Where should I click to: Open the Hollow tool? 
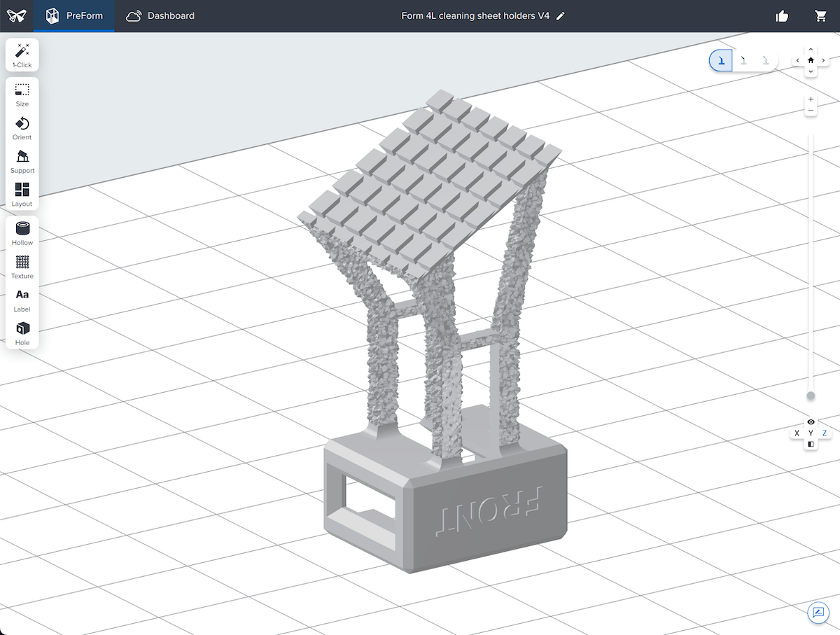22,234
